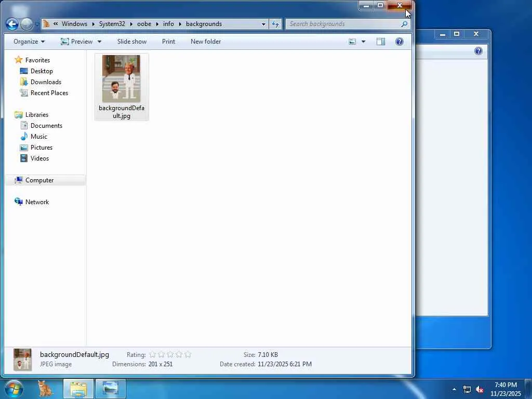The width and height of the screenshot is (532, 399).
Task: Open the Organize menu
Action: click(x=29, y=42)
